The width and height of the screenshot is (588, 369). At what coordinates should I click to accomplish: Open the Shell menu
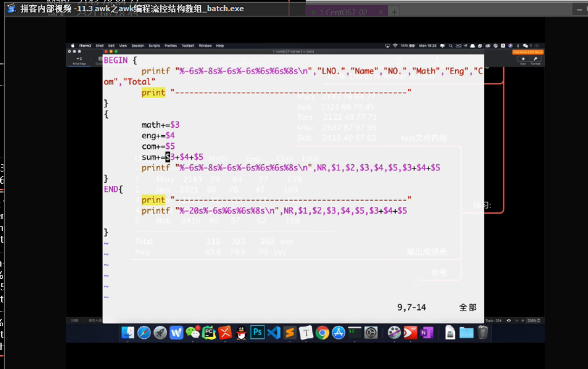[x=99, y=46]
